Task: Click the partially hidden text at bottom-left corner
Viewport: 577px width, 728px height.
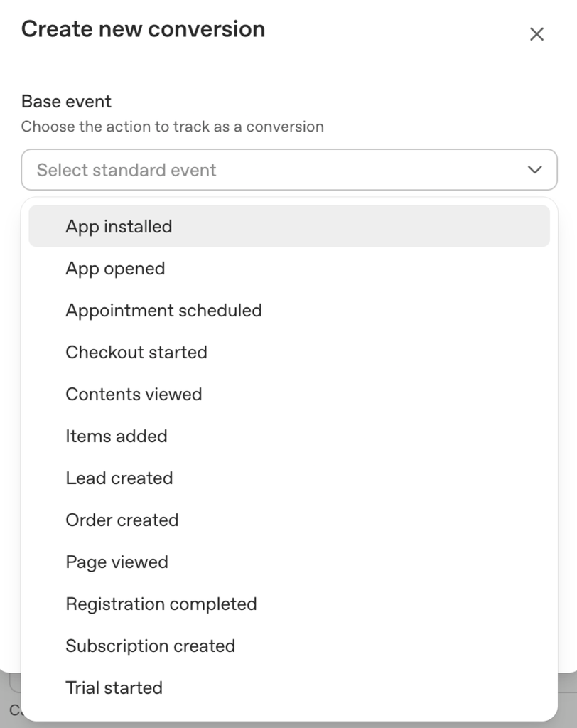Action: pyautogui.click(x=14, y=710)
